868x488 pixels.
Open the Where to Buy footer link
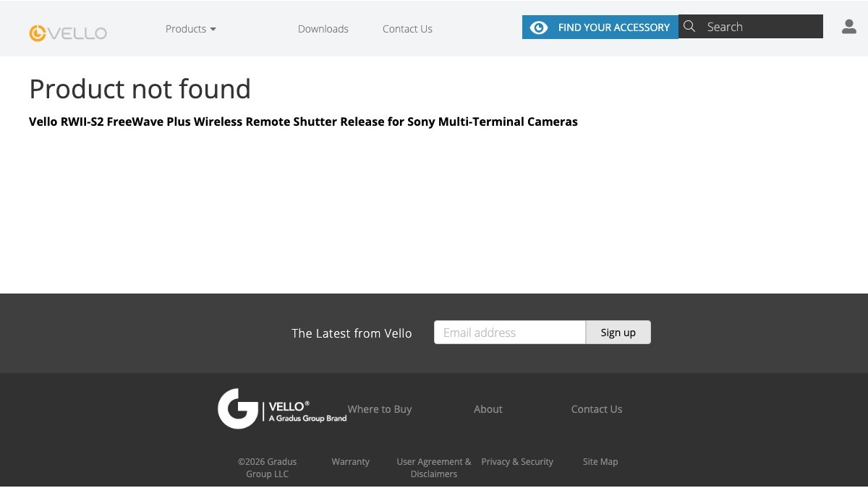[x=380, y=409]
